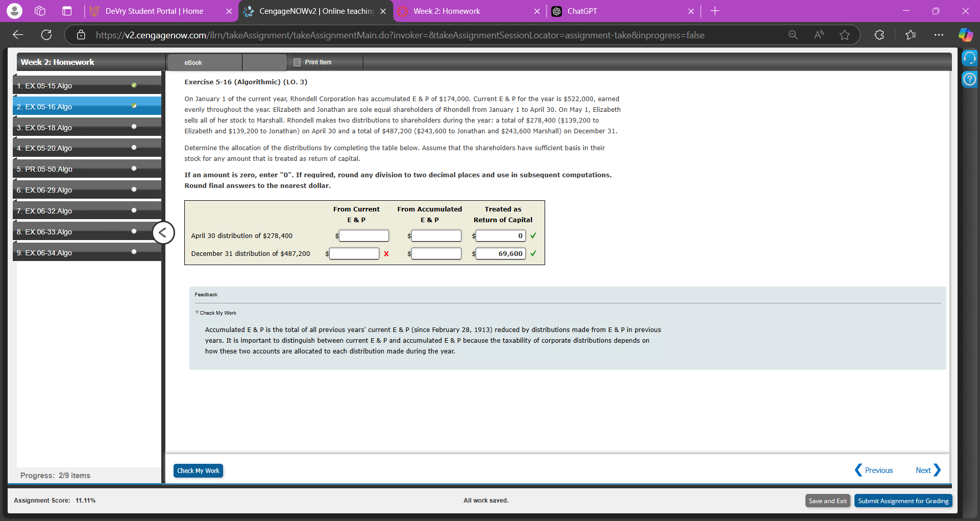The image size is (980, 521).
Task: Go to Previous question
Action: pyautogui.click(x=874, y=470)
